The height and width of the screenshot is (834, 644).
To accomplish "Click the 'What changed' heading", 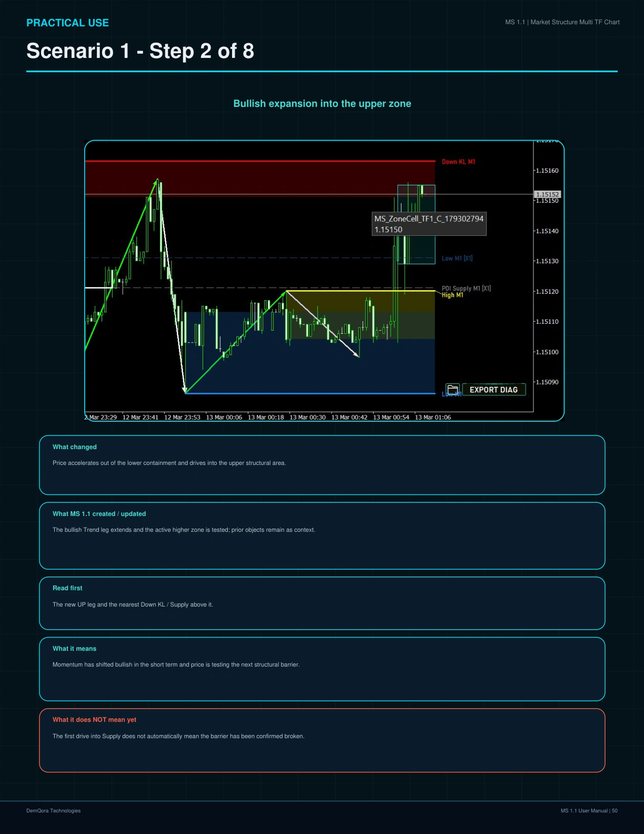I will [x=75, y=447].
